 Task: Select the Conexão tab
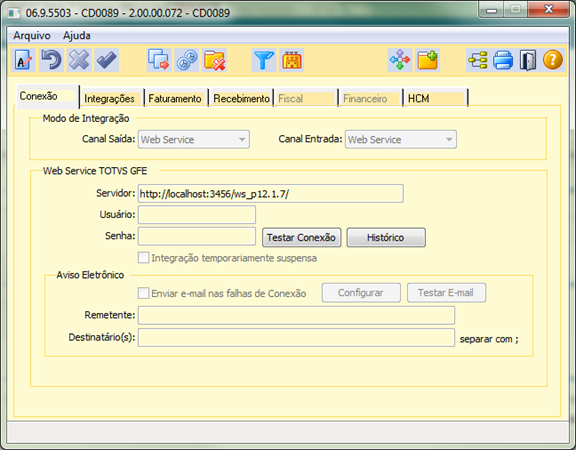coord(47,96)
